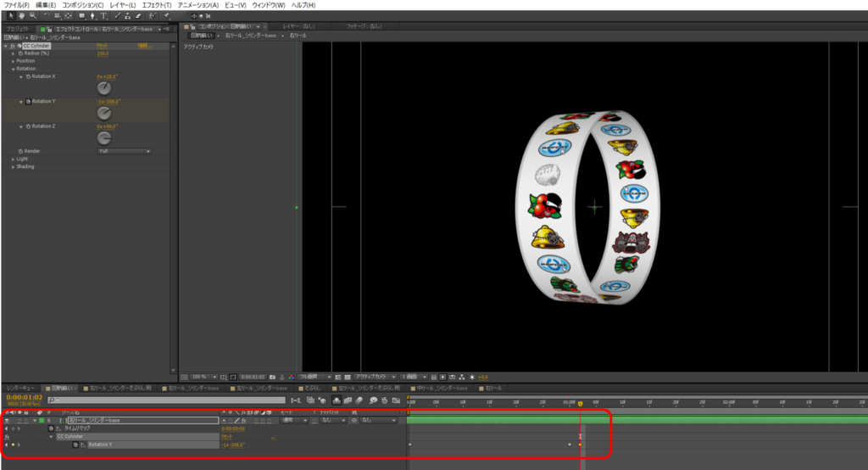868x470 pixels.
Task: Switch to the プロジェクト panel tab
Action: click(x=17, y=29)
